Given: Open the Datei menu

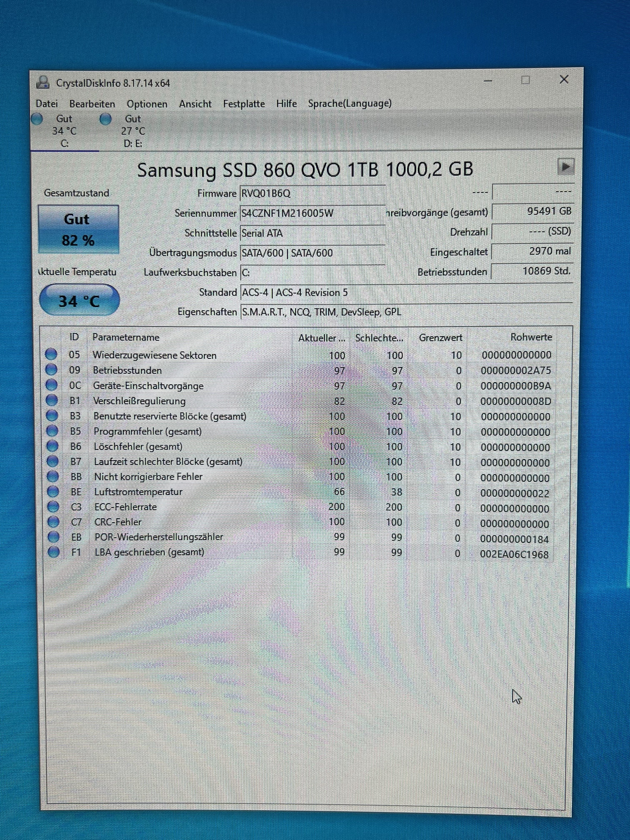Looking at the screenshot, I should coord(47,104).
